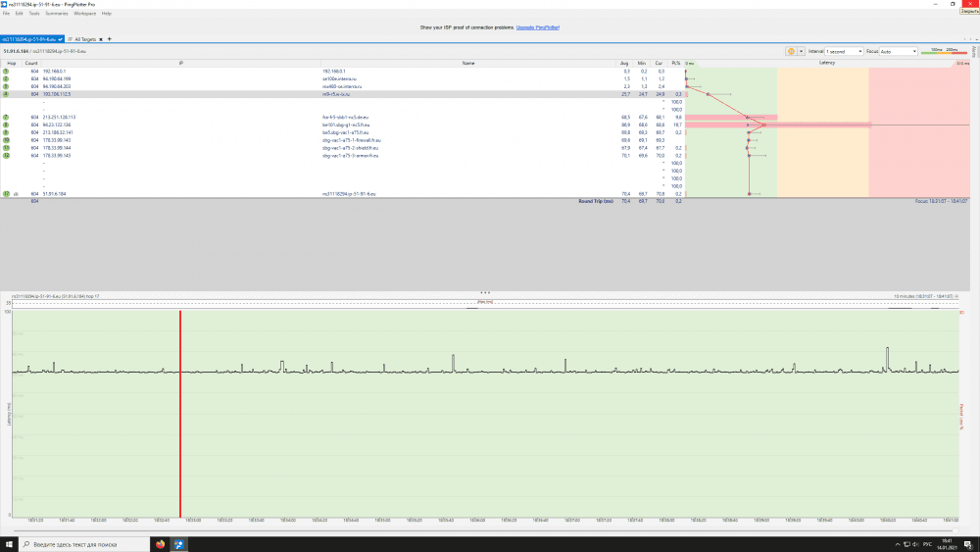The image size is (980, 552).
Task: Click the red marker line on timeline graph
Action: click(x=180, y=412)
